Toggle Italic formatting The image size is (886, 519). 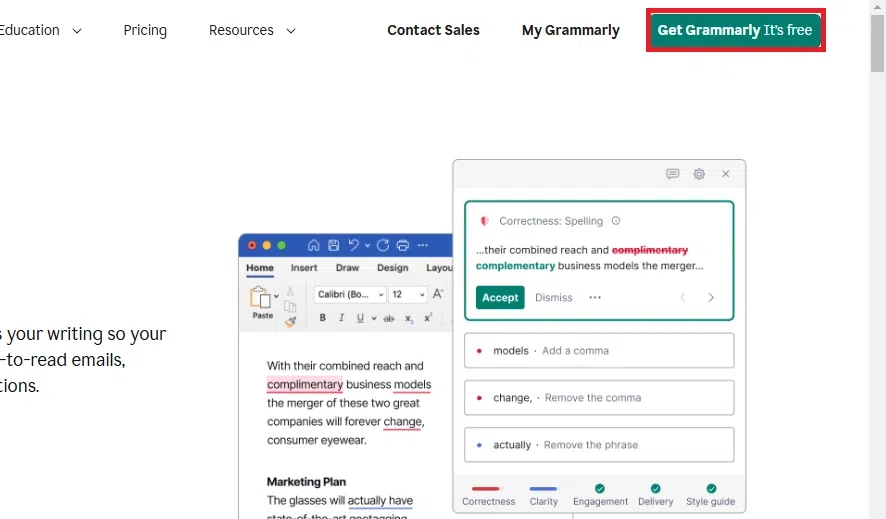click(x=341, y=318)
